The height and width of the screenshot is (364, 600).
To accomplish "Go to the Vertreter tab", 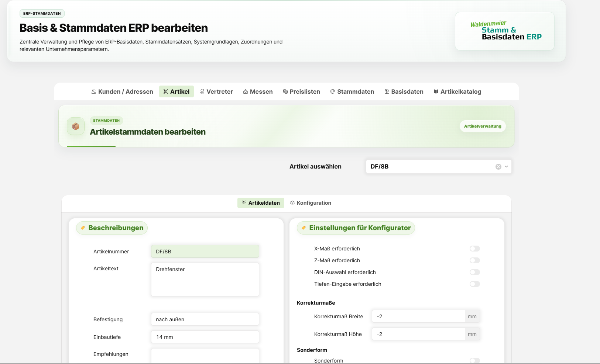I will coord(216,91).
